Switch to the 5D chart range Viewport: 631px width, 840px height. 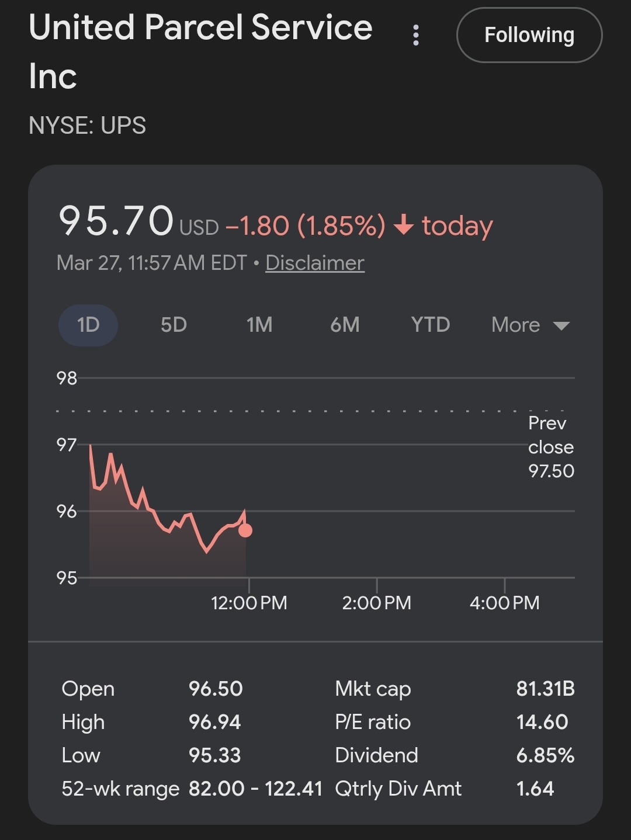coord(174,325)
